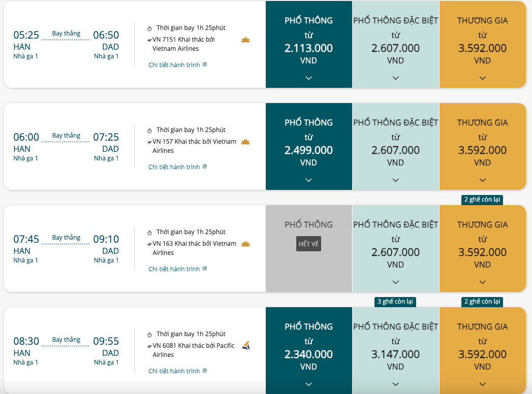
Task: Select Phổ Thông Đặc Biệt fare for 07:45 flight
Action: click(x=396, y=249)
